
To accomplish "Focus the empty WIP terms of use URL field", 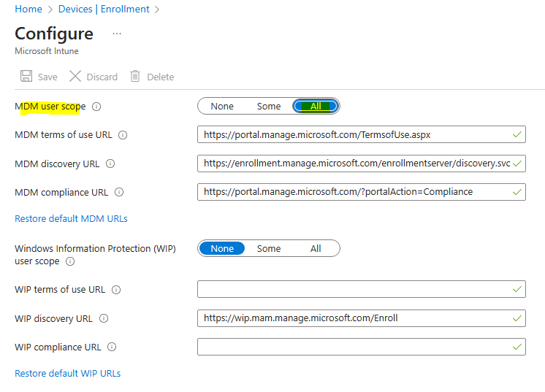I will click(x=362, y=289).
